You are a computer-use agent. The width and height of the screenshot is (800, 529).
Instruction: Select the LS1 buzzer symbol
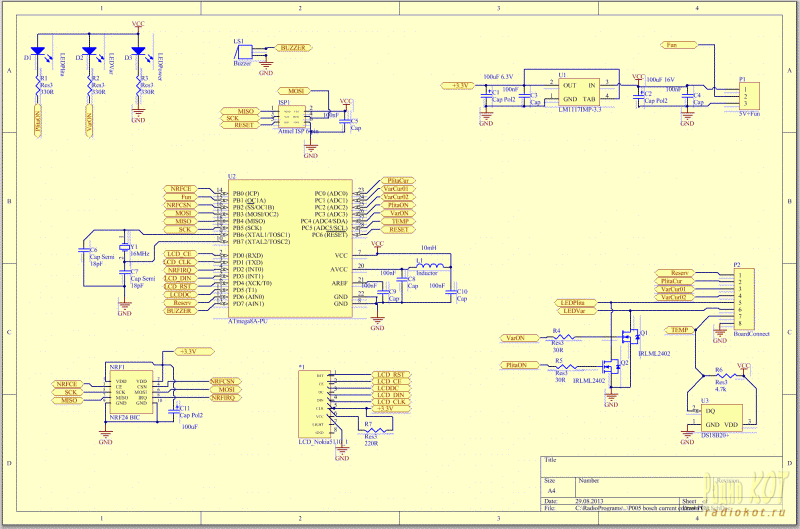[244, 53]
